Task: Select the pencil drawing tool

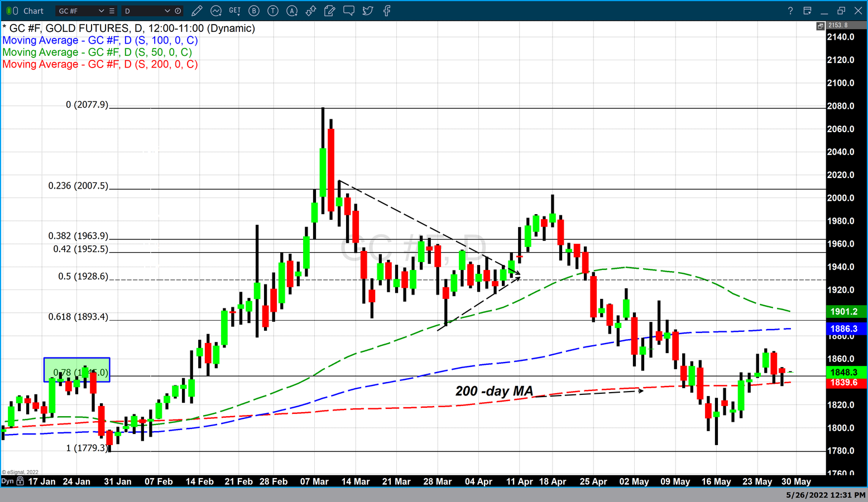Action: (196, 11)
